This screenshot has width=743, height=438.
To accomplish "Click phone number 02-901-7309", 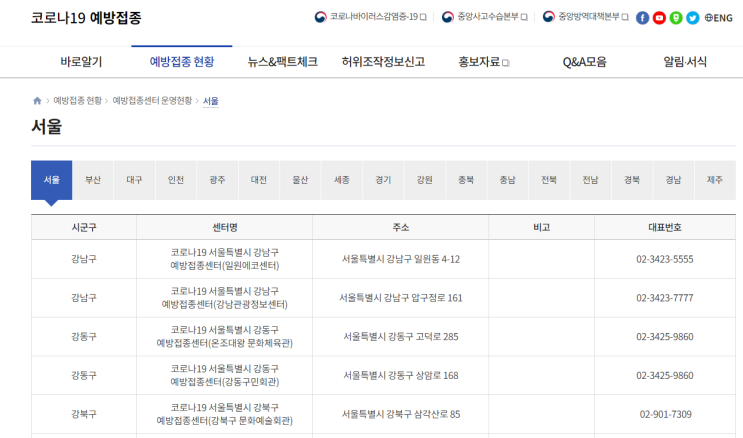I will (666, 414).
